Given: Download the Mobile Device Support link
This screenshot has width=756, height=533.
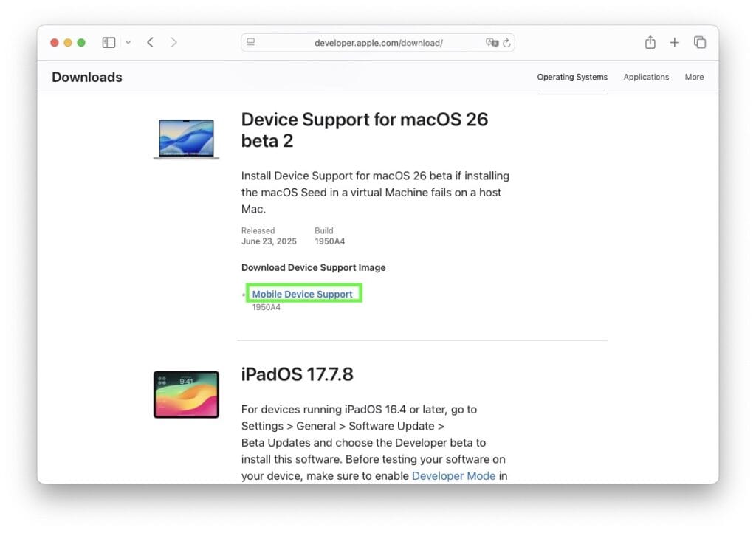Looking at the screenshot, I should [x=302, y=294].
